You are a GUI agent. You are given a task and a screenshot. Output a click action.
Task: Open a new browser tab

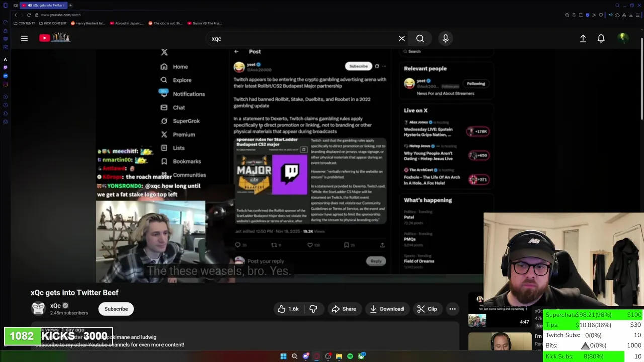coord(71,5)
